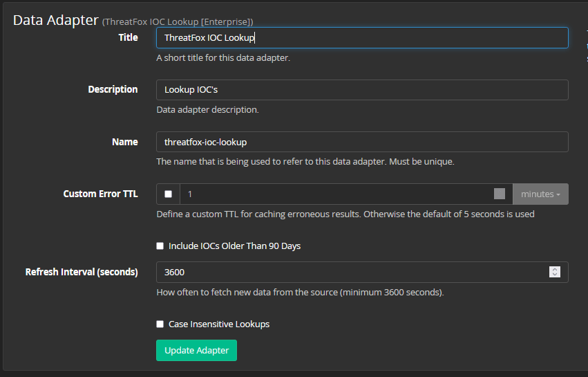Click the Data Adapter heading text

coord(55,19)
